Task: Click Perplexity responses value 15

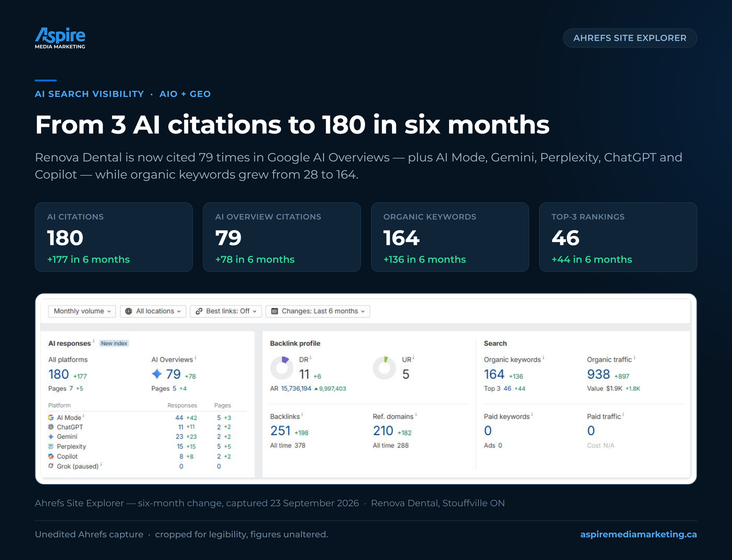Action: 180,447
